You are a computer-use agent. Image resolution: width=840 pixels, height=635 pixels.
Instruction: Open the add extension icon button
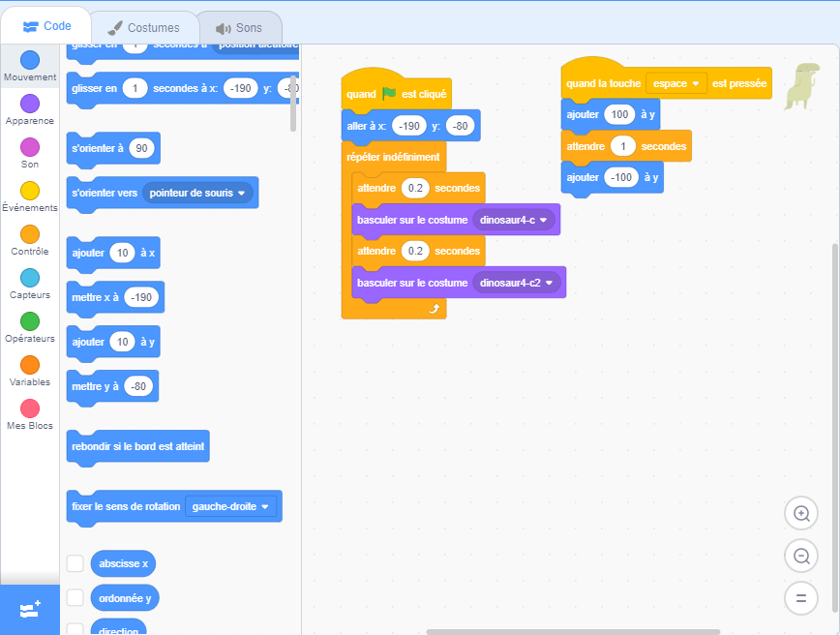[x=30, y=610]
